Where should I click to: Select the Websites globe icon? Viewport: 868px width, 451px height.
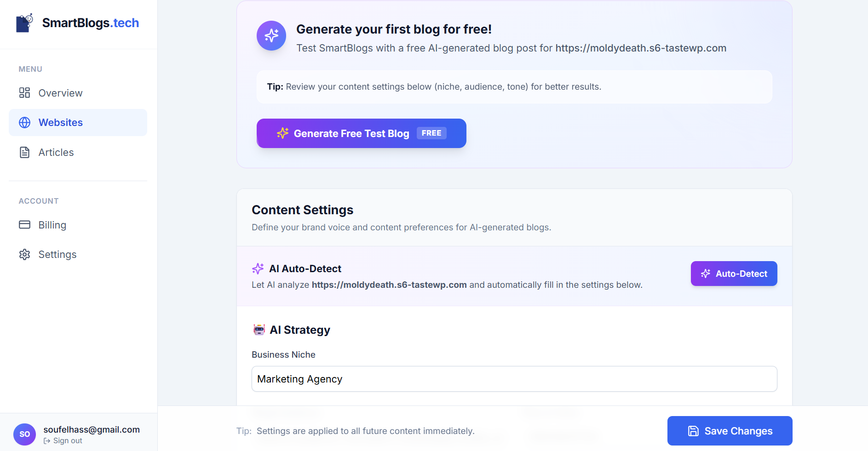click(24, 122)
